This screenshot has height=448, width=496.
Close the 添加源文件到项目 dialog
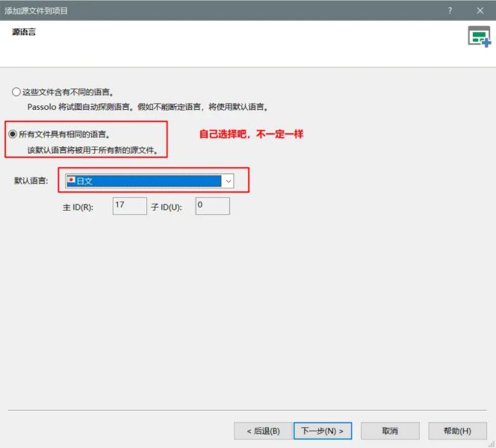click(x=480, y=10)
